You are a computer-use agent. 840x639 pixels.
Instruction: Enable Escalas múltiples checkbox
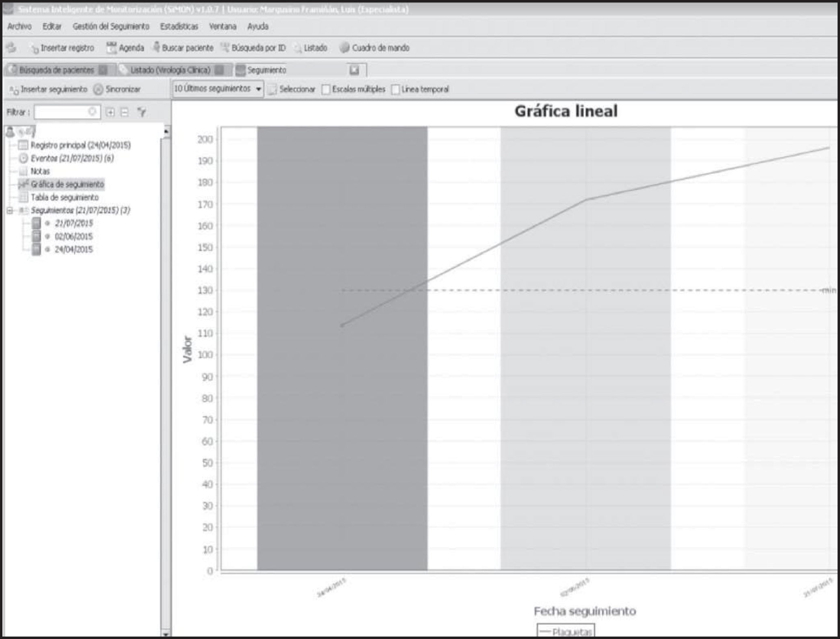point(326,89)
